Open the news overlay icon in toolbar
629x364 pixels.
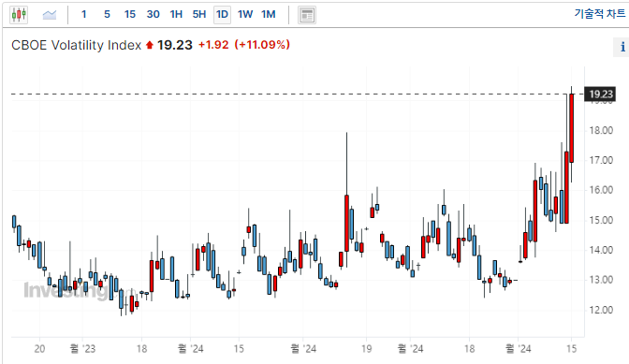coord(307,15)
